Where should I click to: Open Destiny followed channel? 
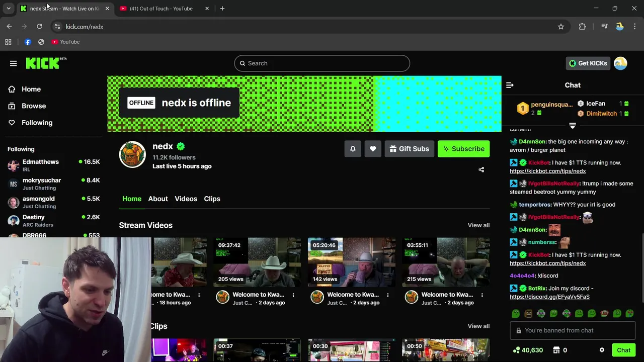[53, 221]
